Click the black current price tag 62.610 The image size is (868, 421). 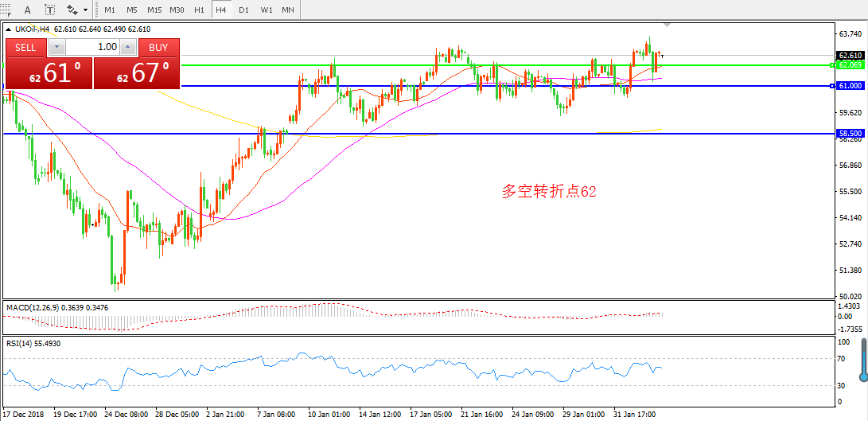pos(850,55)
